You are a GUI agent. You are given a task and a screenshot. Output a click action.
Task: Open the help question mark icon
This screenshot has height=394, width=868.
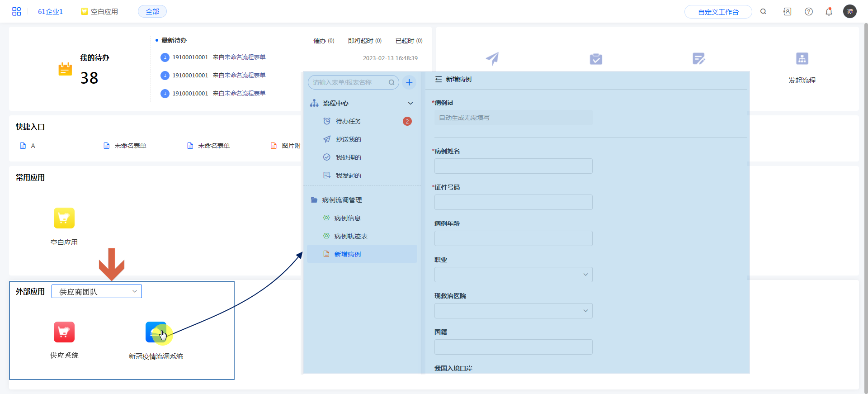point(809,12)
